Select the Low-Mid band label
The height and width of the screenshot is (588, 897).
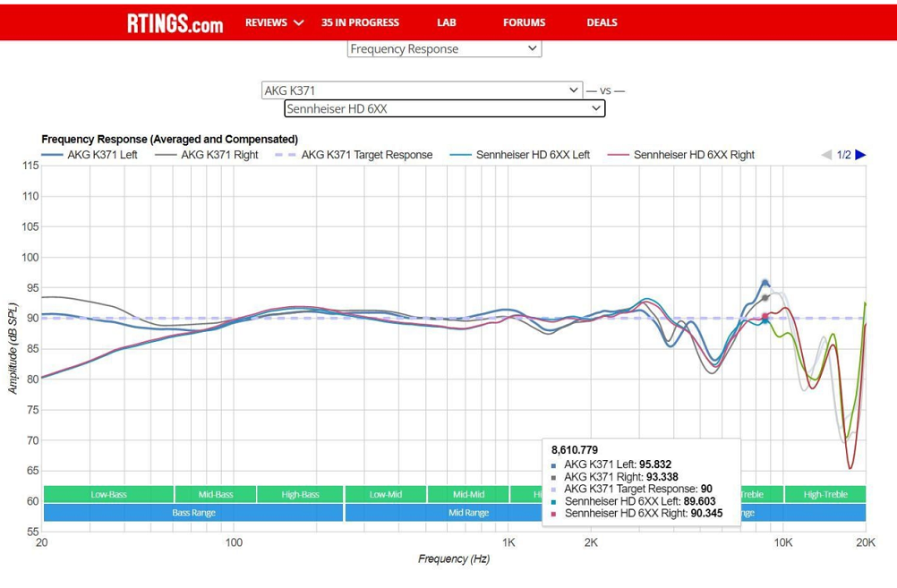386,494
